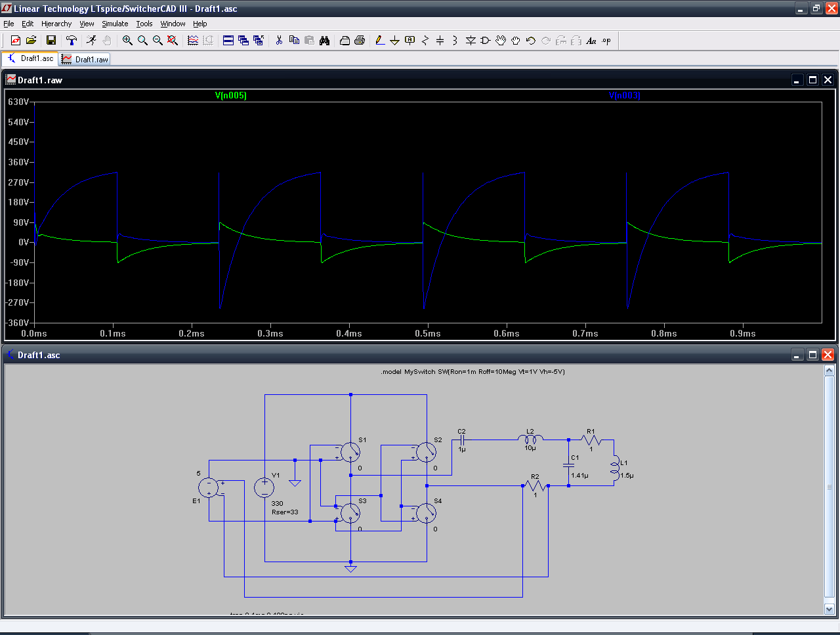Open the Simulate menu
Screen dimensions: 840x635
[115, 24]
